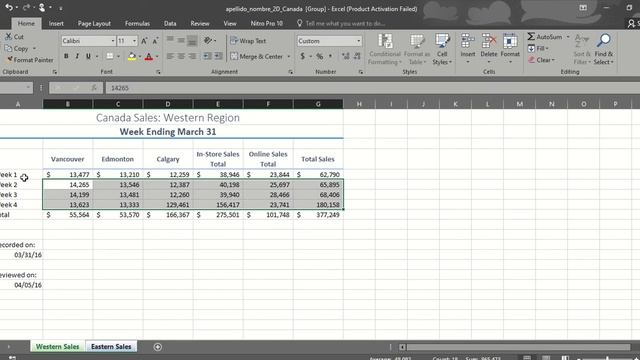Apply cell borders button
Screen dimensions: 640x360
[x=110, y=56]
